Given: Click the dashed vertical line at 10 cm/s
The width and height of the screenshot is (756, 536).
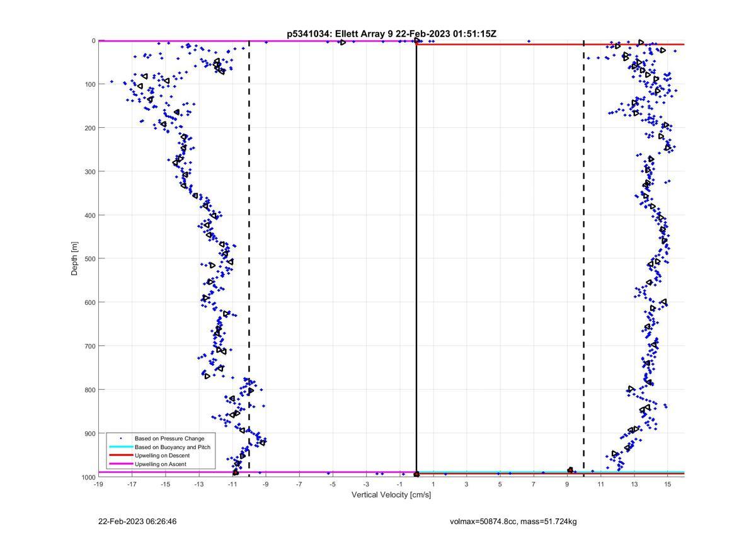Looking at the screenshot, I should 583,258.
